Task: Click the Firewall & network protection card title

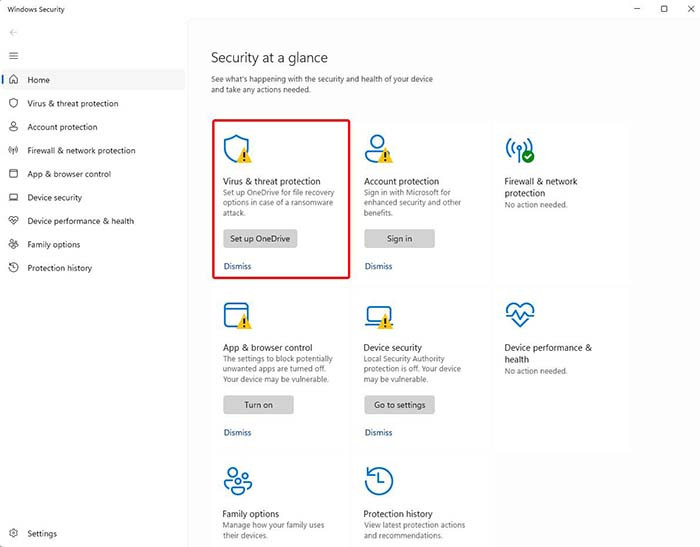Action: 541,187
